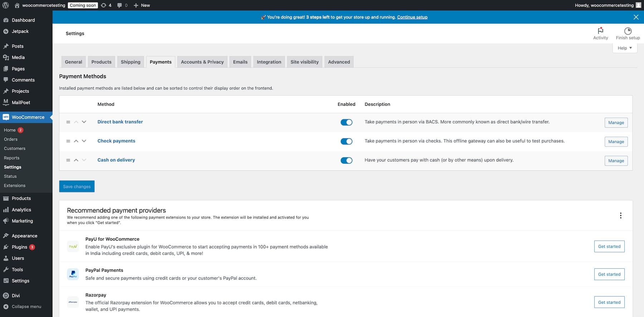The image size is (644, 317).
Task: Disable Direct bank transfer toggle
Action: [346, 123]
